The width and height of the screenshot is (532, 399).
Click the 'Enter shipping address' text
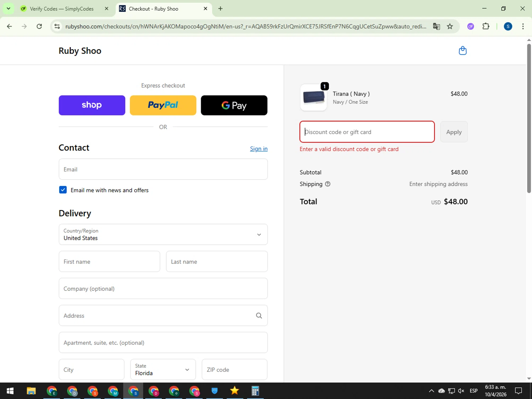438,184
